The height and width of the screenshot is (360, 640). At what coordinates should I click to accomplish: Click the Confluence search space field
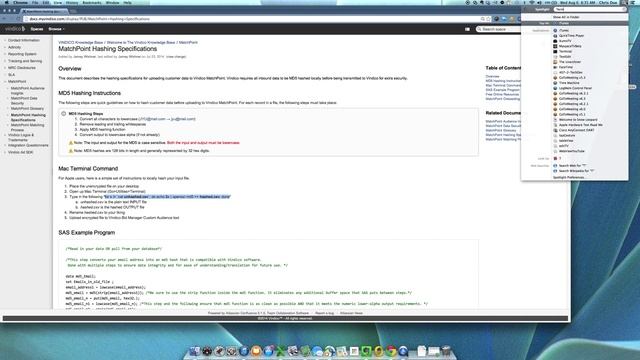pos(499,29)
